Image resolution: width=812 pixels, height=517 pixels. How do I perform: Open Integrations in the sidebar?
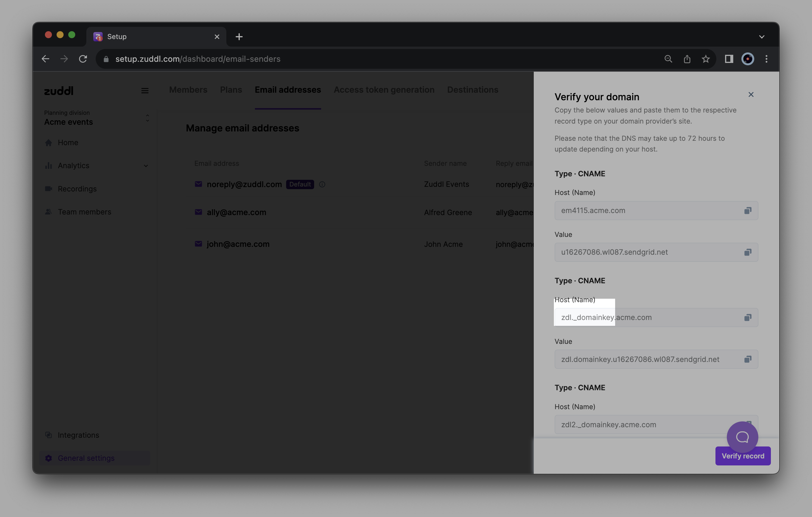[x=78, y=435]
